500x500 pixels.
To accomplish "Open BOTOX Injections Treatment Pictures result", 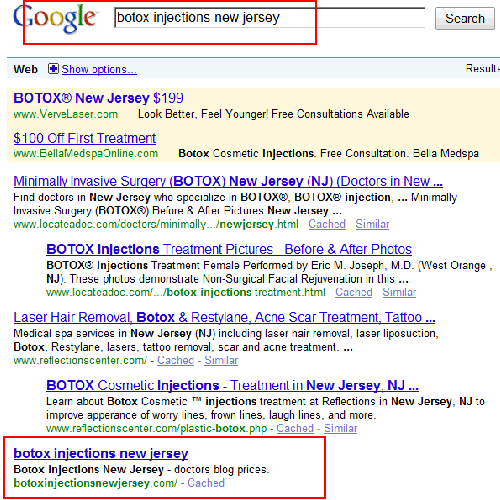I will coord(229,249).
